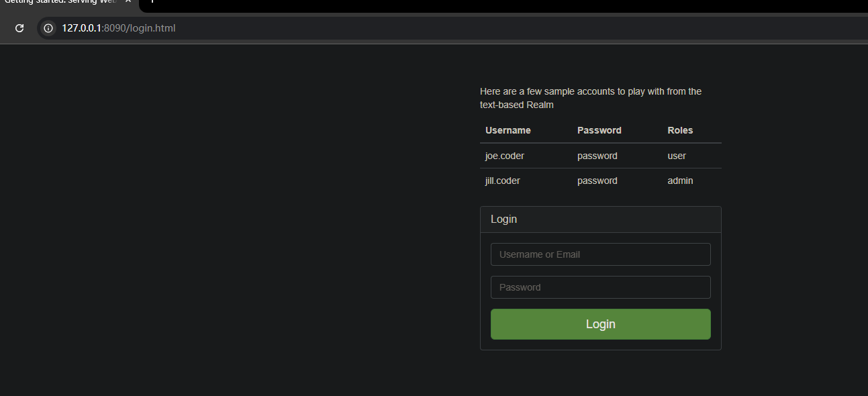This screenshot has height=396, width=868.
Task: Click the admin role cell
Action: click(x=680, y=181)
